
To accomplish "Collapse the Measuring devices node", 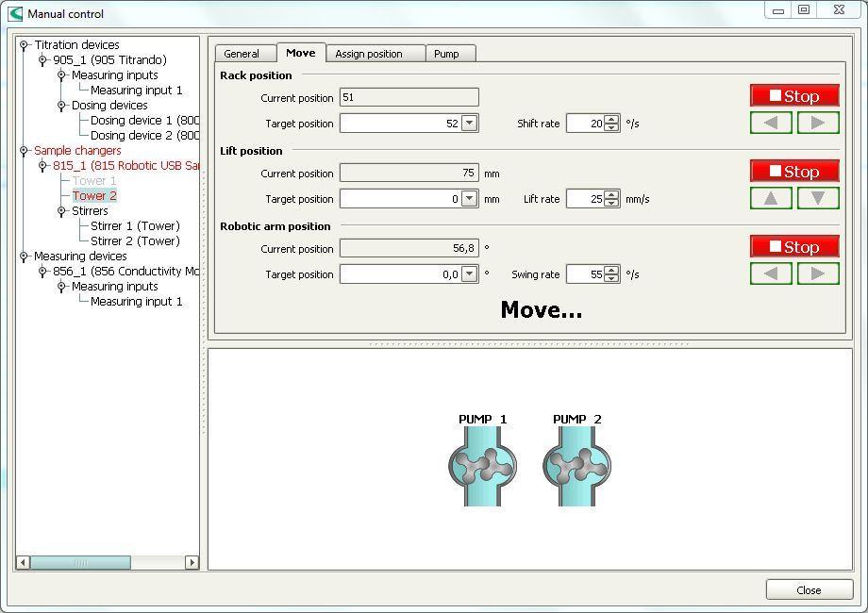I will click(24, 257).
